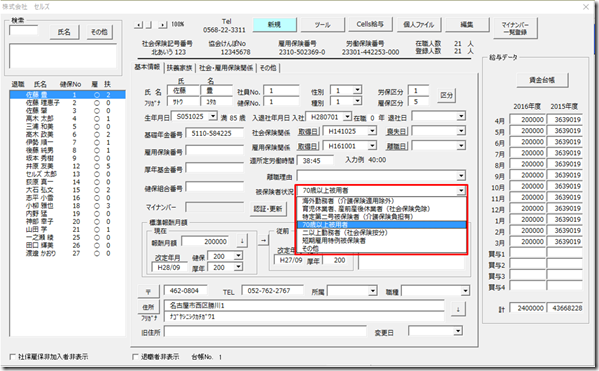Select 短期雇用特例被保険者 option
Viewport: 599px width, 371px height.
tap(381, 240)
